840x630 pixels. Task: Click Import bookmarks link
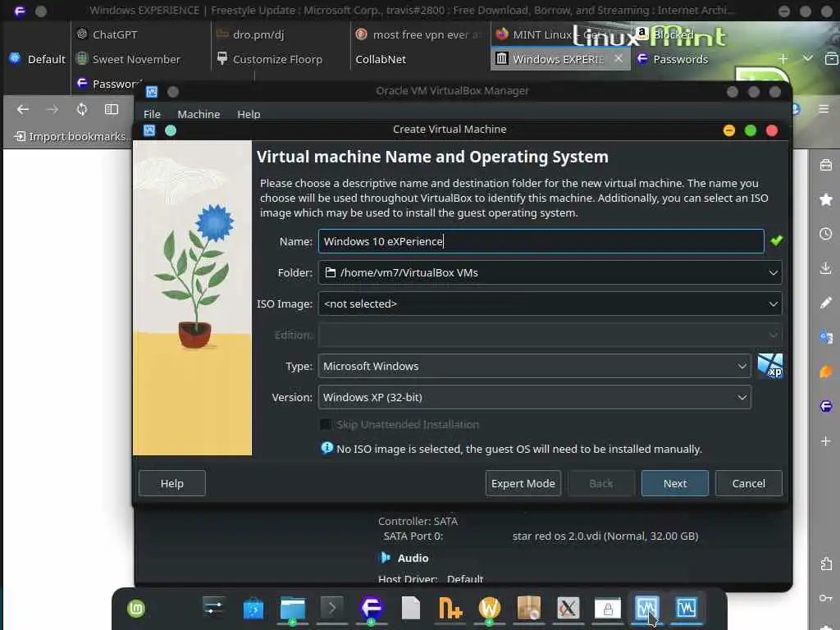(x=72, y=137)
